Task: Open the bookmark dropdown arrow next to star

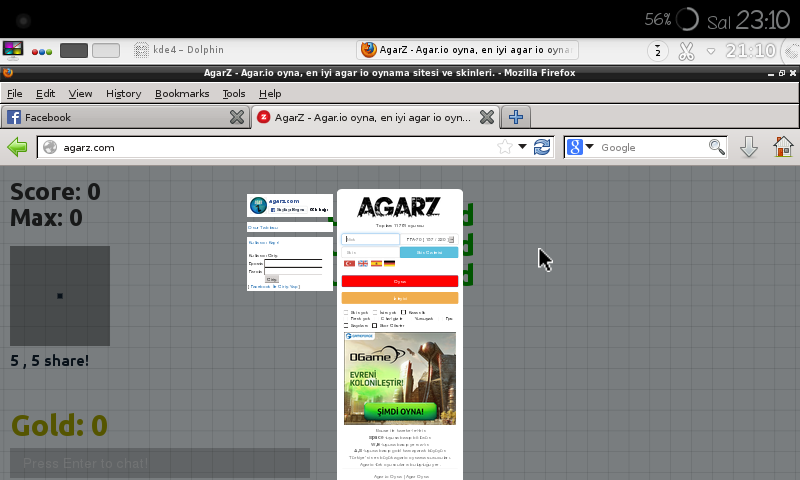Action: (x=522, y=147)
